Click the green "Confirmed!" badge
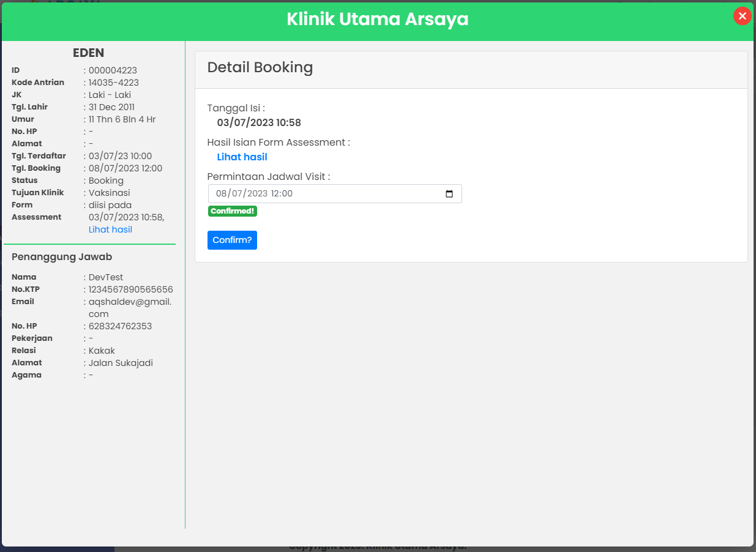Image resolution: width=756 pixels, height=552 pixels. [232, 210]
